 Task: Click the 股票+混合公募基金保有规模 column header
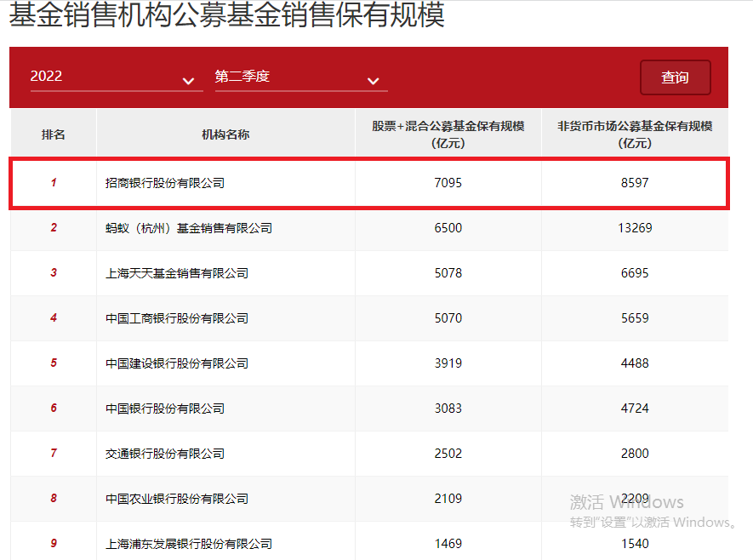tap(448, 134)
